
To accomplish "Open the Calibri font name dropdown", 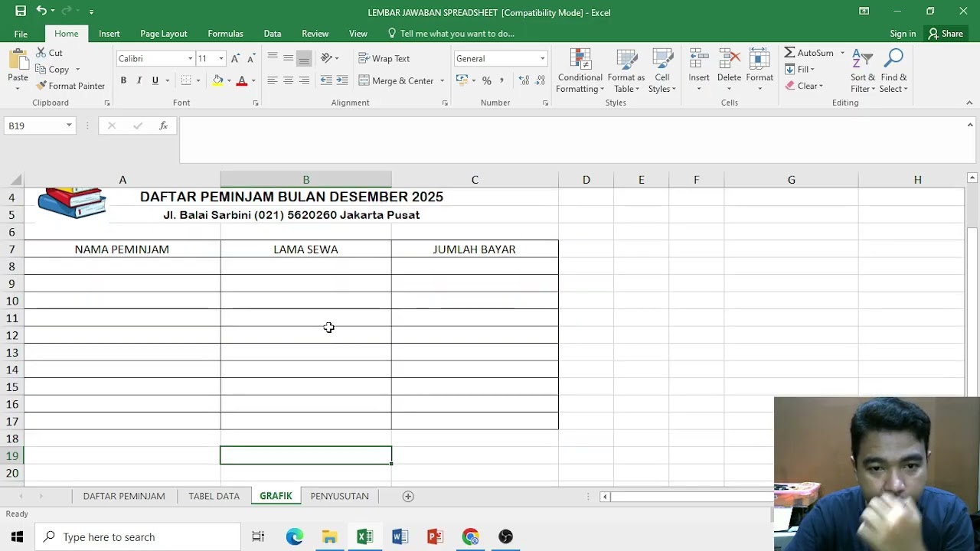I will click(x=190, y=59).
